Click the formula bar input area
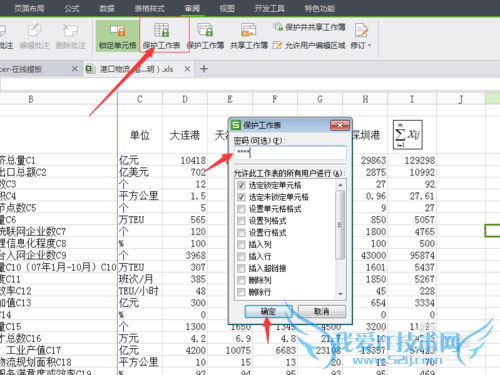This screenshot has height=375, width=500. click(250, 84)
